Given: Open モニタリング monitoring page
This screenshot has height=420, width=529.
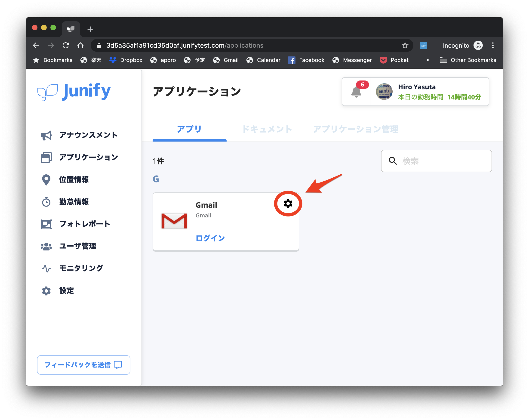Looking at the screenshot, I should 81,268.
